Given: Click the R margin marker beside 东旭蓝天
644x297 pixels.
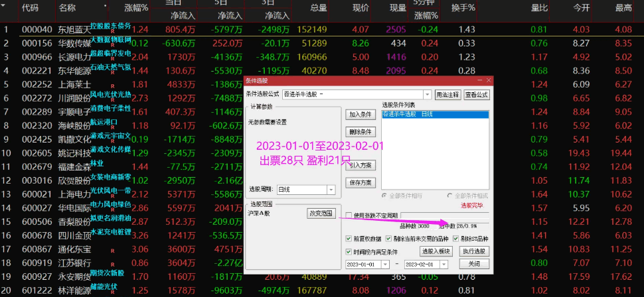Looking at the screenshot, I should pos(113,32).
